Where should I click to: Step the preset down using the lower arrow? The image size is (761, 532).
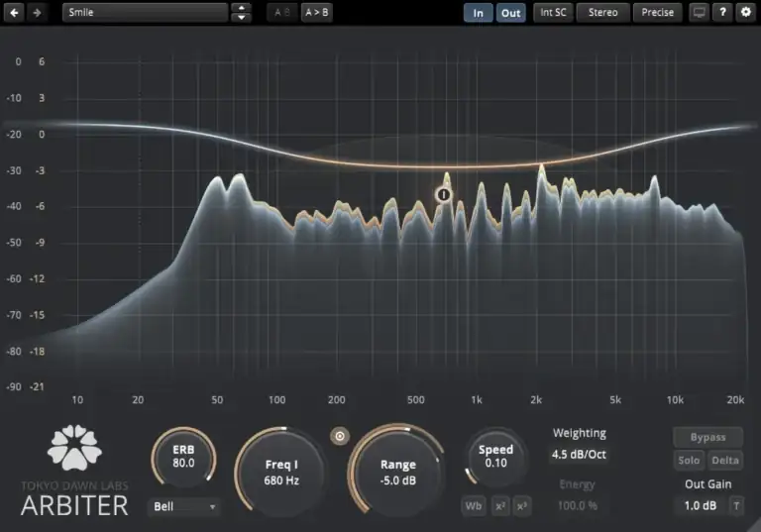click(241, 18)
